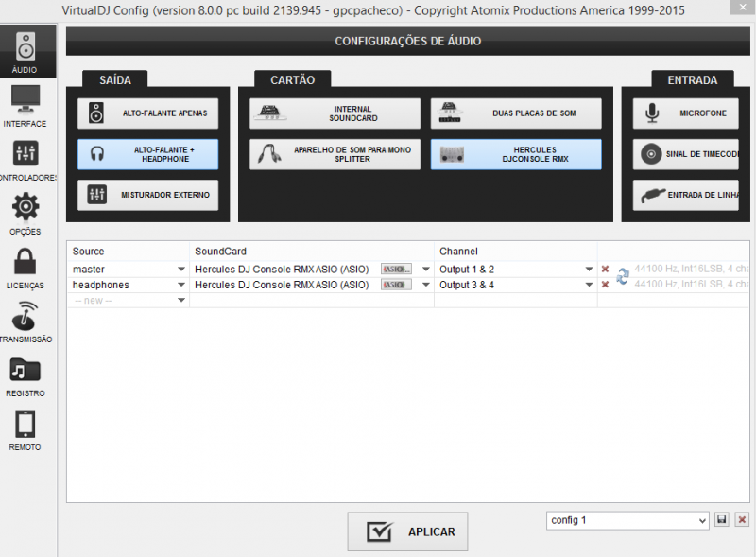
Task: Select the Microfone input button
Action: [685, 113]
